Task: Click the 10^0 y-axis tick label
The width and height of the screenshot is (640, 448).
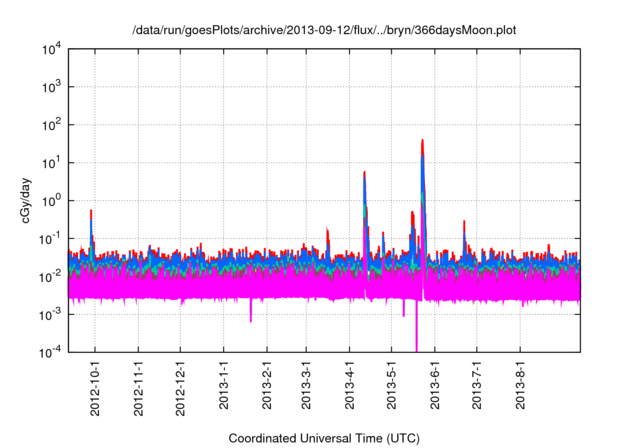Action: [x=51, y=200]
